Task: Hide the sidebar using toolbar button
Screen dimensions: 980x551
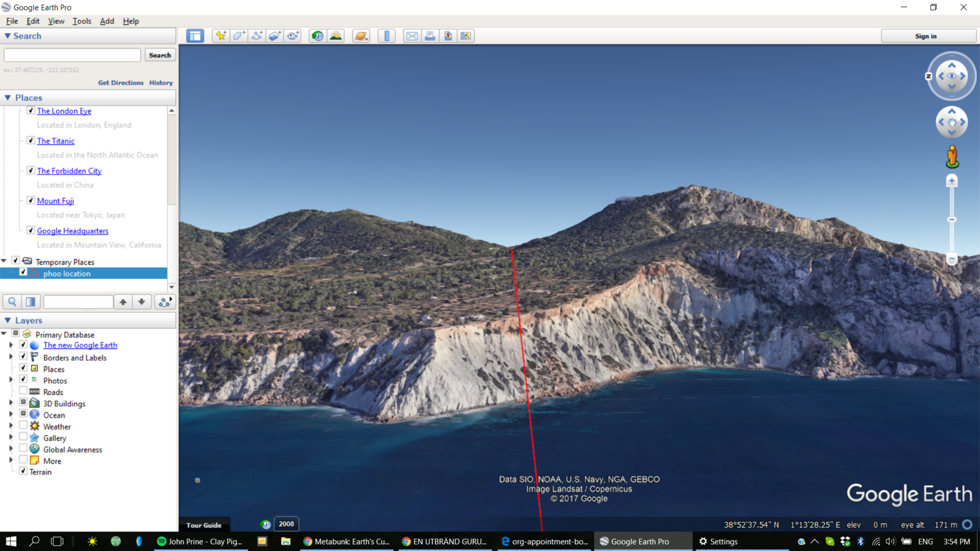Action: (195, 36)
